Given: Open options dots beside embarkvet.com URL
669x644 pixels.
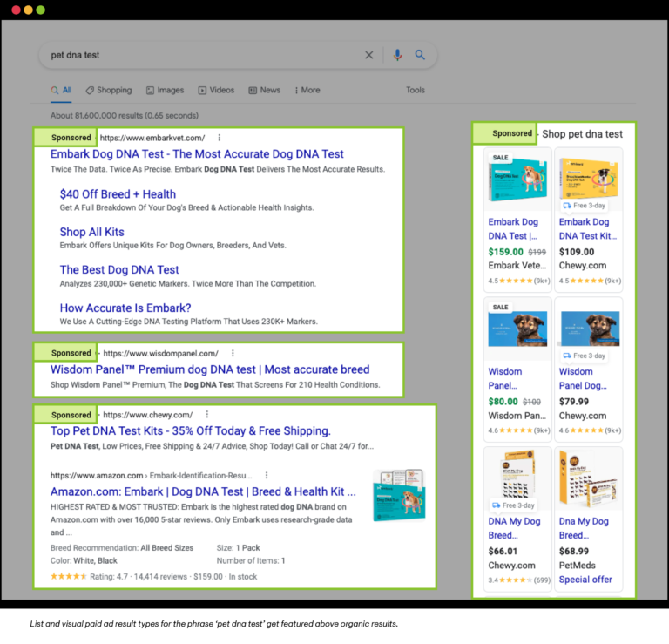Looking at the screenshot, I should [x=220, y=138].
